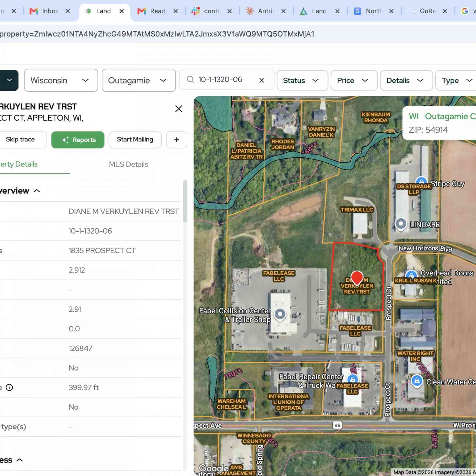Click the parcel number 10-1-1320-06 value
The width and height of the screenshot is (476, 476).
90,231
